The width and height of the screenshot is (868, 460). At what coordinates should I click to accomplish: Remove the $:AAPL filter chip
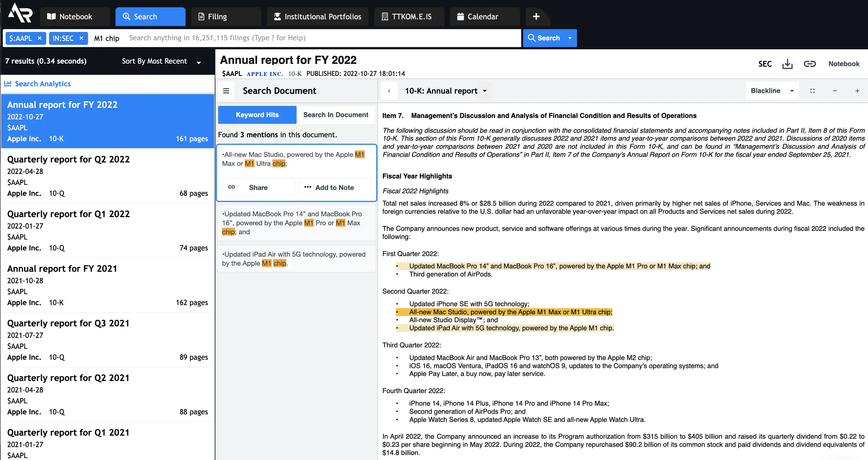(x=40, y=38)
